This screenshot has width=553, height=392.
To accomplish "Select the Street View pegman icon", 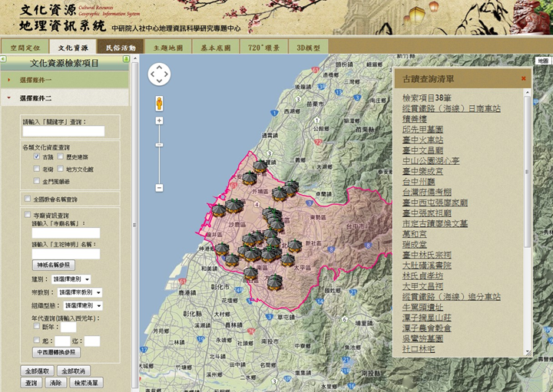I will tap(159, 103).
